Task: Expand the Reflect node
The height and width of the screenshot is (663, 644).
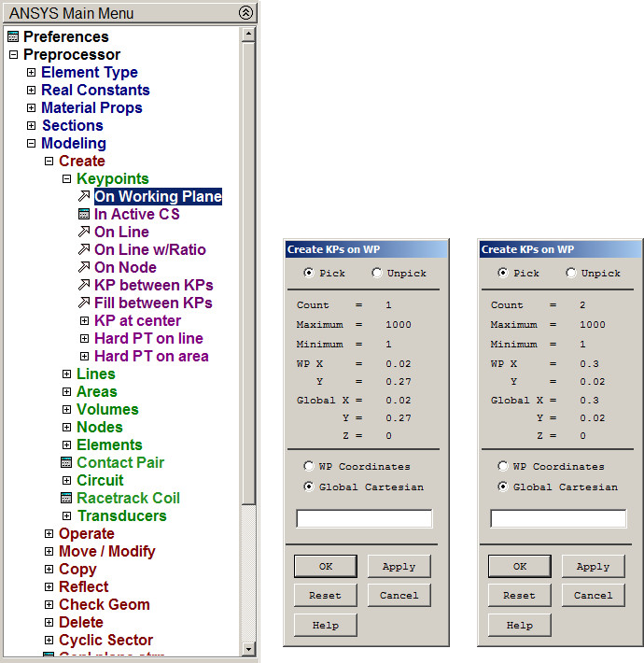Action: pyautogui.click(x=49, y=586)
